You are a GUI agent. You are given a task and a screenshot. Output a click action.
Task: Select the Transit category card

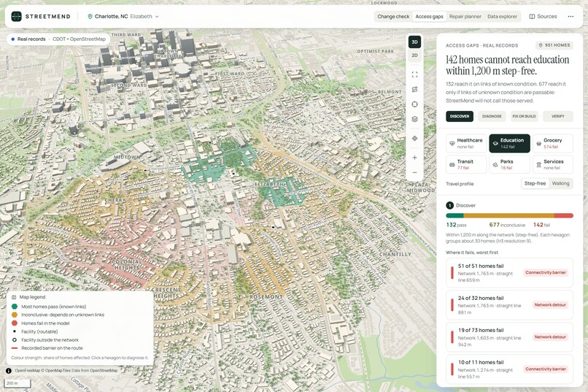466,164
